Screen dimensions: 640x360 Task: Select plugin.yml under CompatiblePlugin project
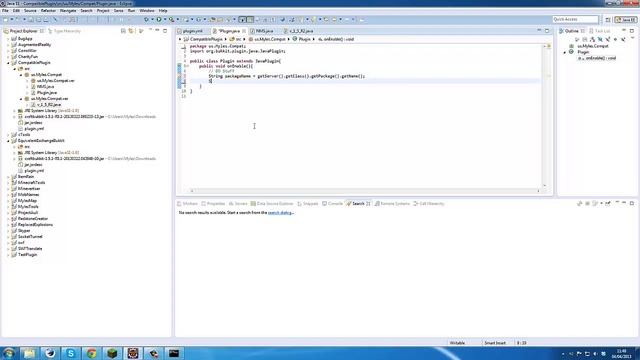(x=34, y=129)
